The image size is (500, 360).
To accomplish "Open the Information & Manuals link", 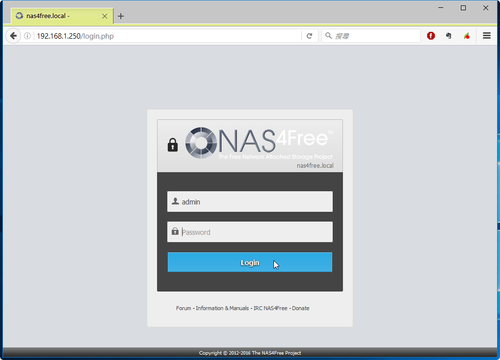I will (222, 308).
